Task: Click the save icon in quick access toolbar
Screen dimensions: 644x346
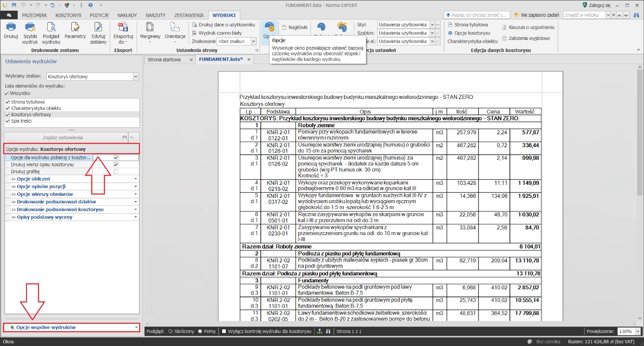Action: point(14,5)
